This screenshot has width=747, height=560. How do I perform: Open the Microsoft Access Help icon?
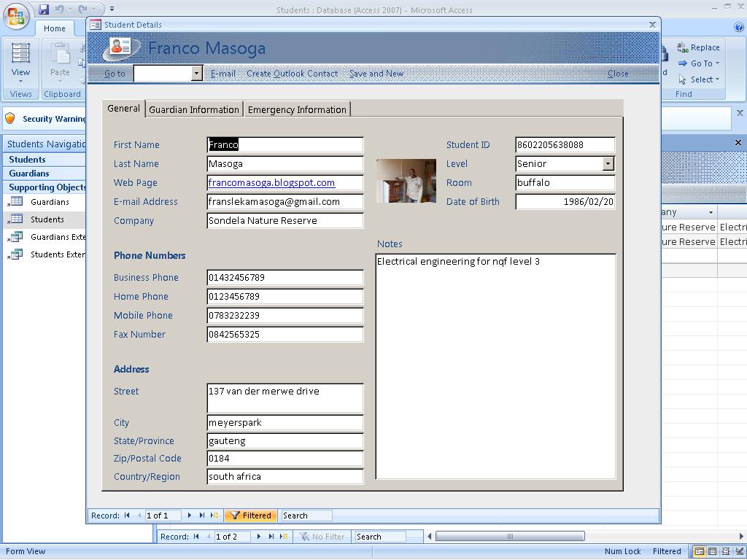point(739,28)
